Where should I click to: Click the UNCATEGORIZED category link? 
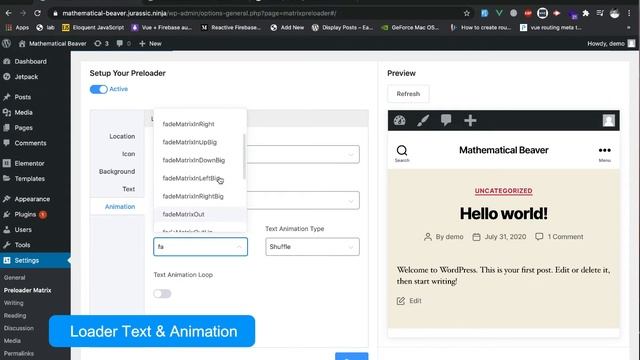(503, 191)
